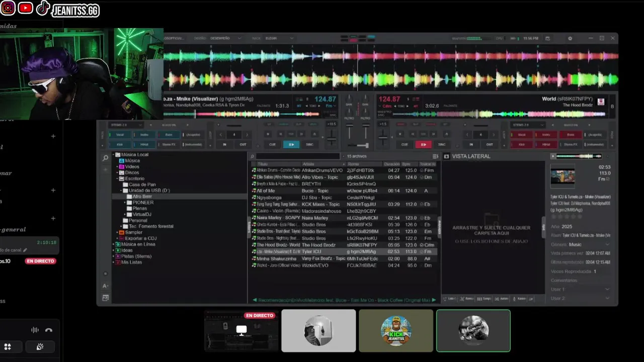The height and width of the screenshot is (362, 644).
Task: Select the Kick Jeanitss participant thumbnail
Action: tap(396, 330)
